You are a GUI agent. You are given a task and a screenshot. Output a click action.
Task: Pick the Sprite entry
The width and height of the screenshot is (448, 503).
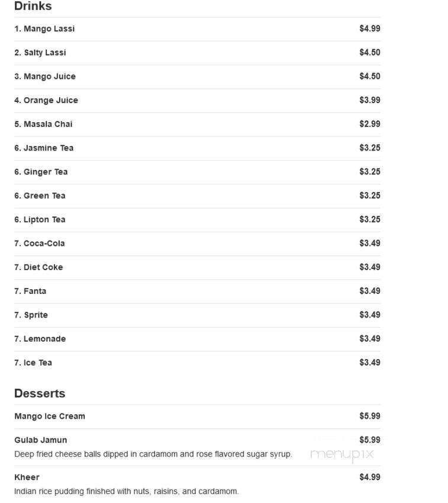(x=197, y=315)
